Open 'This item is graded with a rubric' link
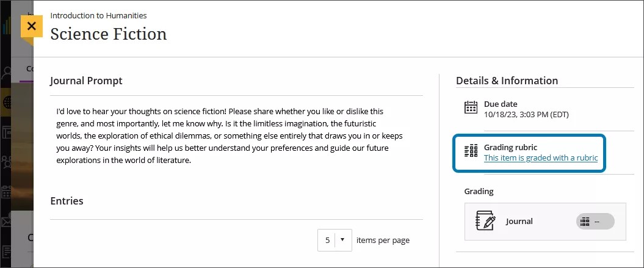644x268 pixels. [x=540, y=158]
